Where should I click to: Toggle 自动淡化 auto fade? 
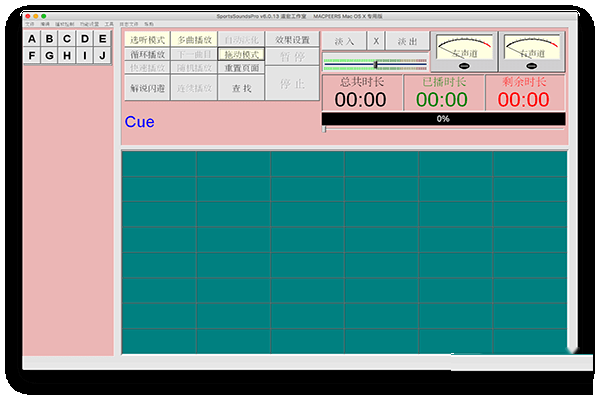(x=241, y=40)
